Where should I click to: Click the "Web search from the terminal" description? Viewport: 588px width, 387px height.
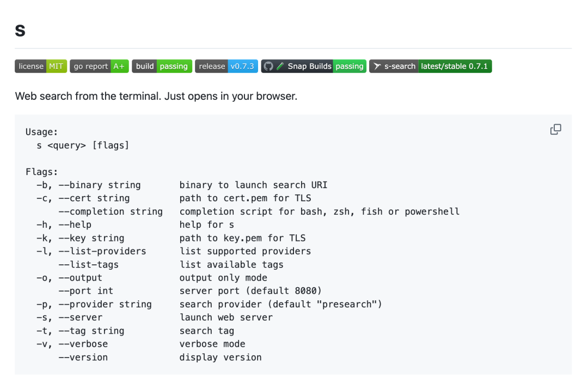coord(156,96)
